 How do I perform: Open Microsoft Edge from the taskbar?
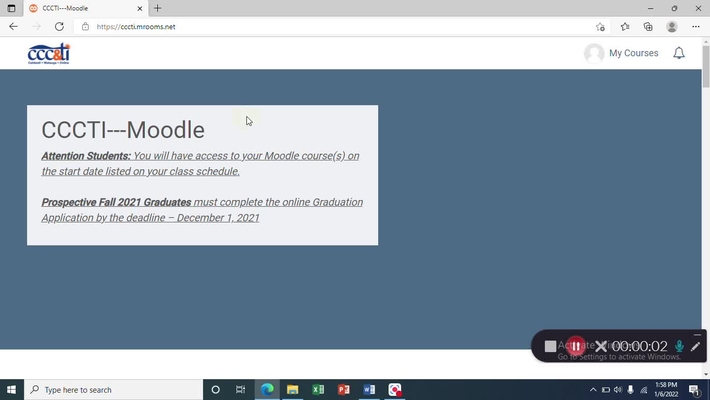coord(267,390)
